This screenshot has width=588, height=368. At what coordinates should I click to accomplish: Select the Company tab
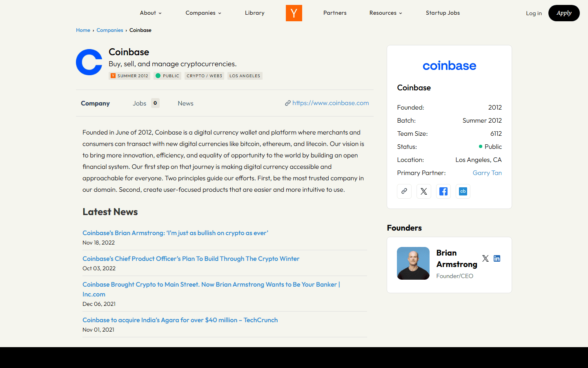pos(95,103)
